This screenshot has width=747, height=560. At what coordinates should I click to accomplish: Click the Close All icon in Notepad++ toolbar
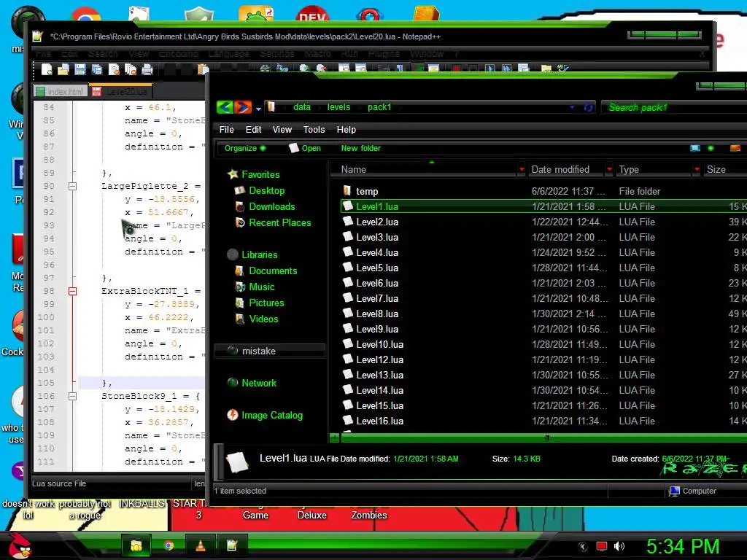click(131, 69)
